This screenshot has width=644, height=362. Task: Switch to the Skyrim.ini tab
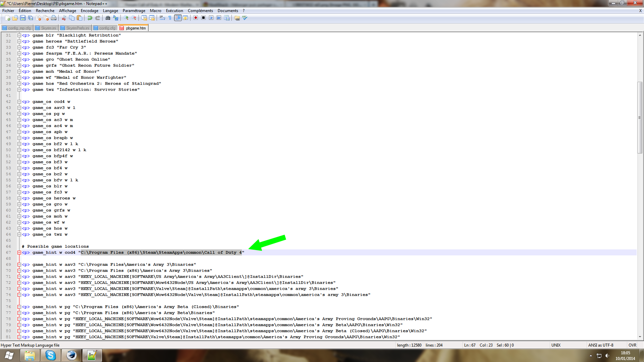click(46, 28)
